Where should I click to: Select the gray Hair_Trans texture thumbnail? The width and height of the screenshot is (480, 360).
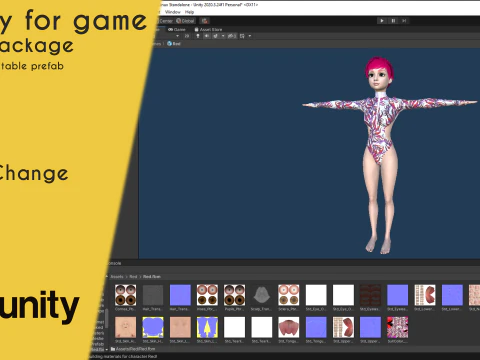click(x=153, y=295)
